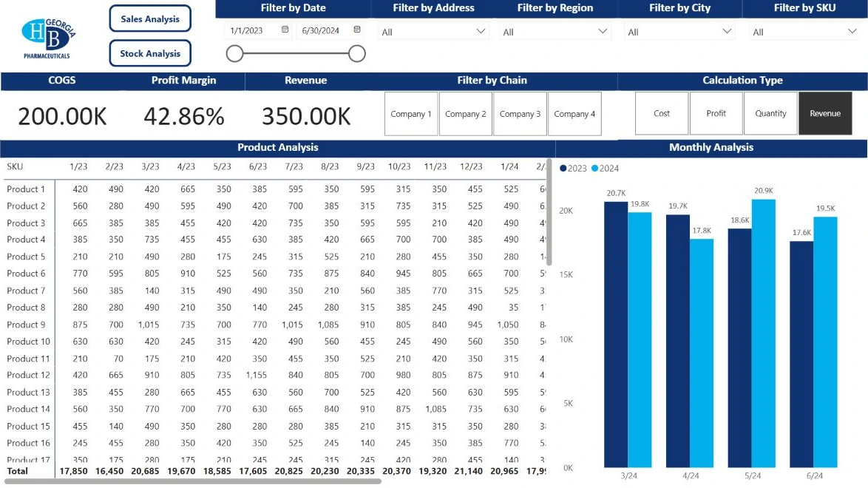Image resolution: width=868 pixels, height=488 pixels.
Task: Open the Stock Analysis page
Action: [x=150, y=53]
